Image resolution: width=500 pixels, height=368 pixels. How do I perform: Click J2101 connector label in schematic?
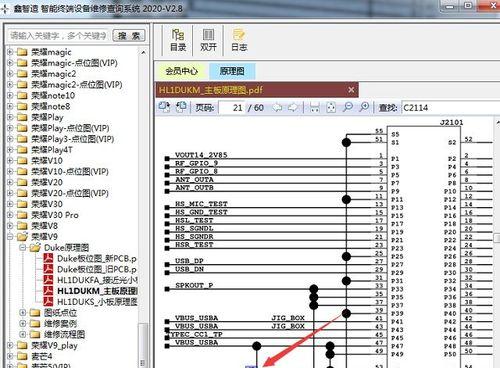click(452, 122)
